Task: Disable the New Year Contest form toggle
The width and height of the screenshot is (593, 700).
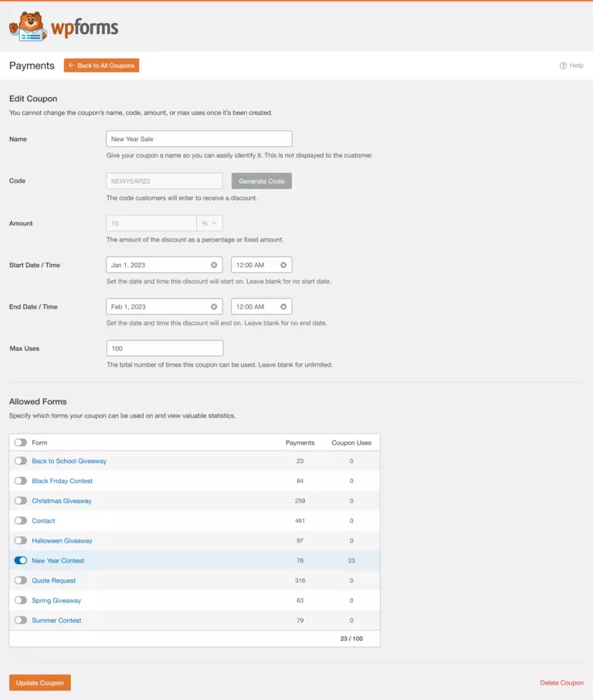Action: (x=20, y=560)
